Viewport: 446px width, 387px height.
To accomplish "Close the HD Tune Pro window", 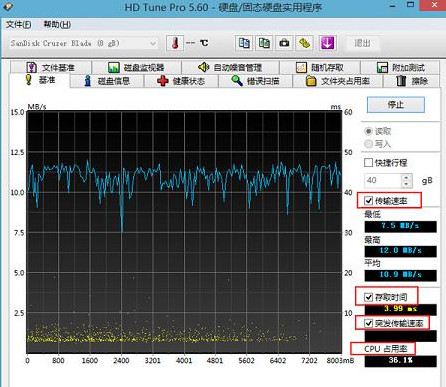I will pyautogui.click(x=435, y=5).
